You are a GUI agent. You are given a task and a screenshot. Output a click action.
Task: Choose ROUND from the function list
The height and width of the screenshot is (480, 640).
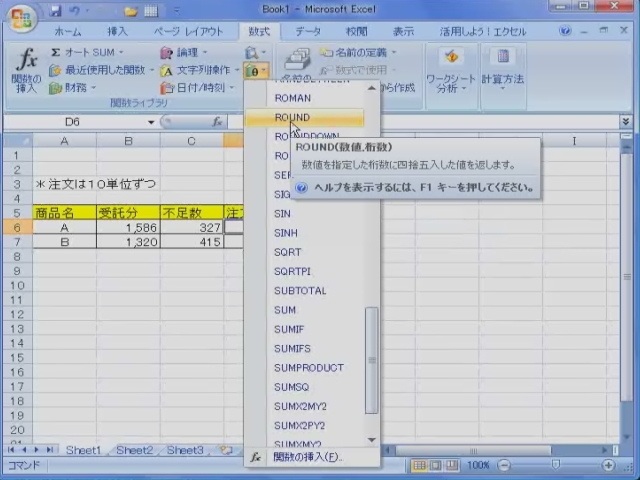[x=292, y=117]
